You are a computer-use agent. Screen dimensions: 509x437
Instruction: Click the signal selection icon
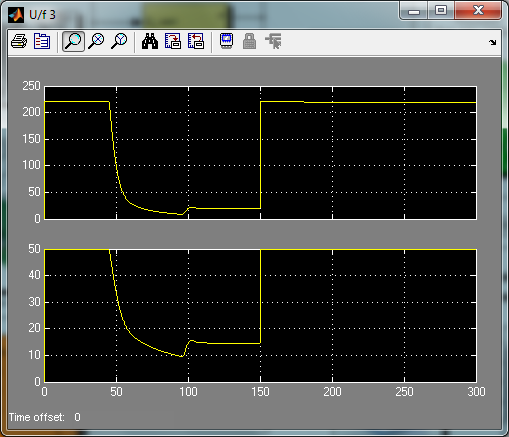pyautogui.click(x=273, y=41)
